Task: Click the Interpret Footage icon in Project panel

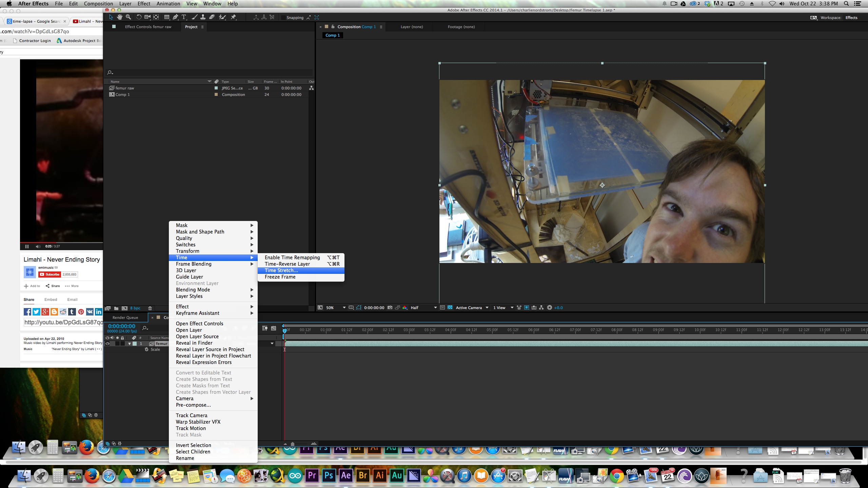Action: click(x=108, y=308)
